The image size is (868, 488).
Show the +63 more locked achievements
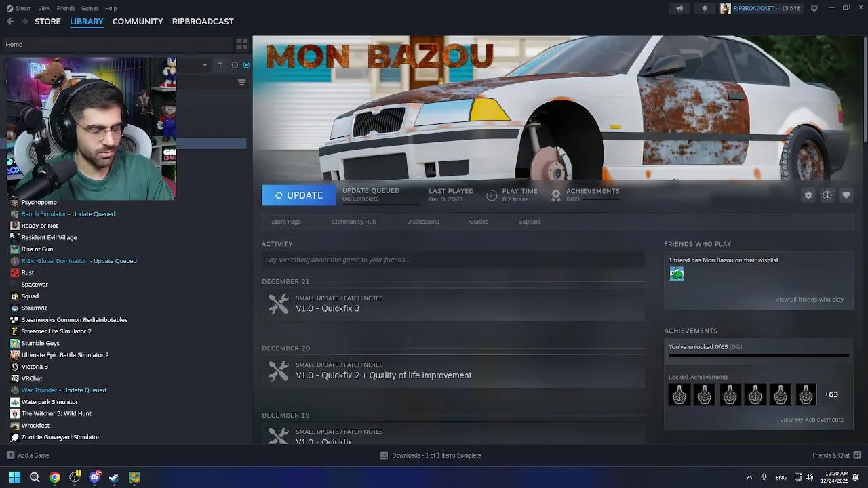pos(831,394)
